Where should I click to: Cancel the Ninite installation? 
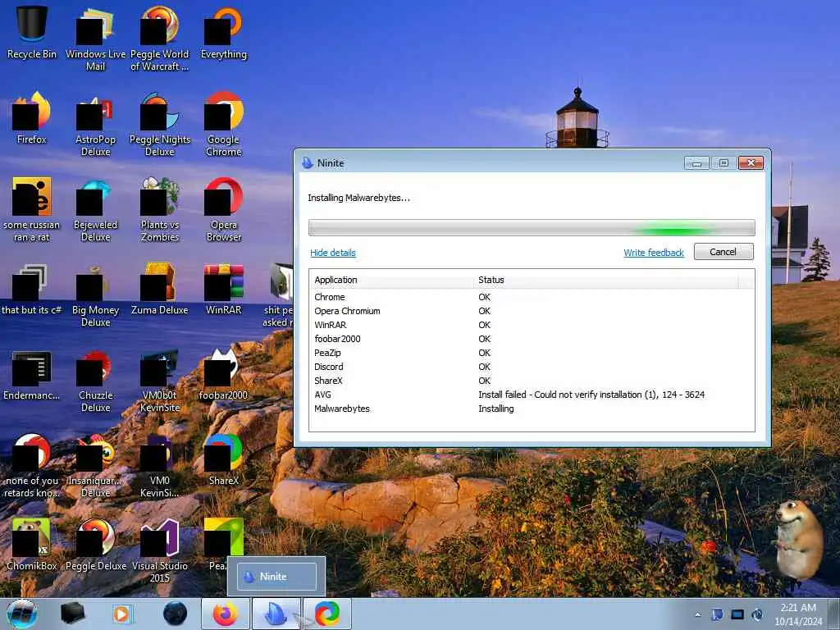click(x=724, y=252)
